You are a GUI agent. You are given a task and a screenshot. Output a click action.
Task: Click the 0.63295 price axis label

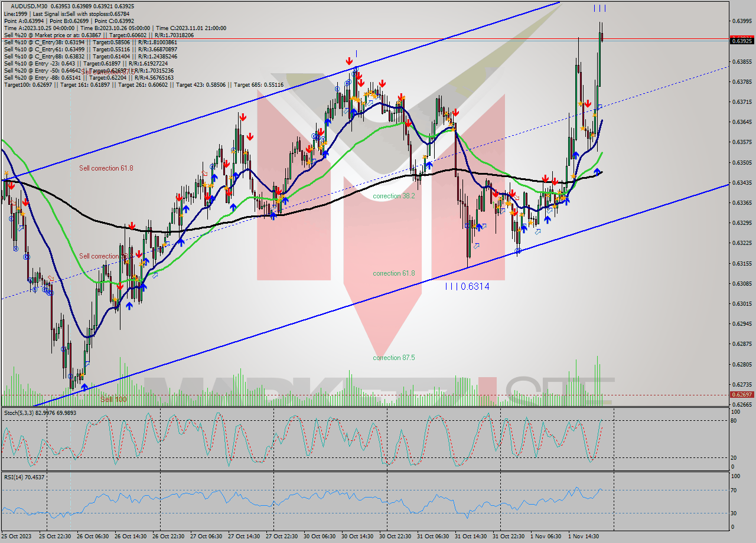[x=742, y=223]
